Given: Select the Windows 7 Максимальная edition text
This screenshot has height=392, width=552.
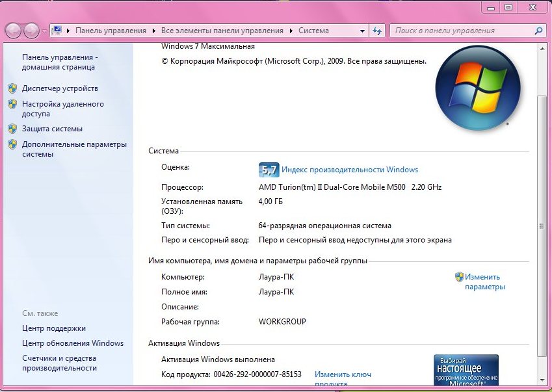Looking at the screenshot, I should (207, 46).
